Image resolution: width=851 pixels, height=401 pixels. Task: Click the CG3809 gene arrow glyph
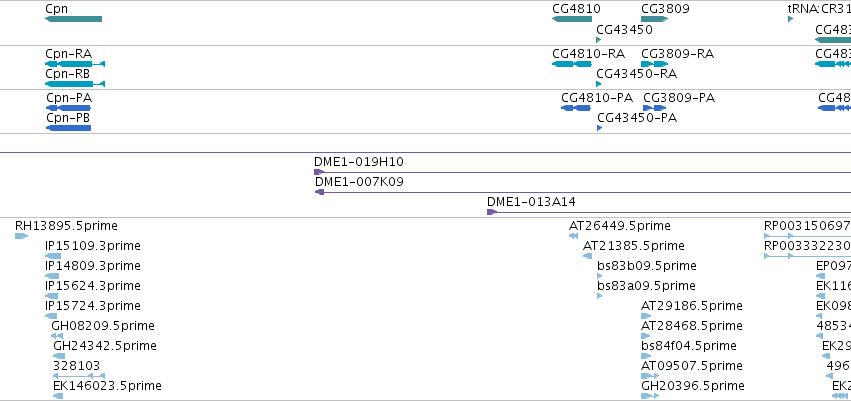coord(655,19)
